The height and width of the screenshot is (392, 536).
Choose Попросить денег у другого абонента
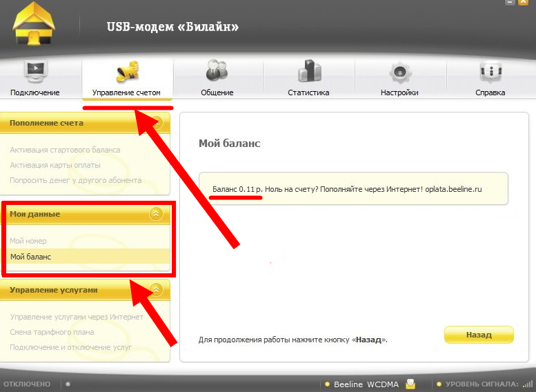pyautogui.click(x=76, y=180)
